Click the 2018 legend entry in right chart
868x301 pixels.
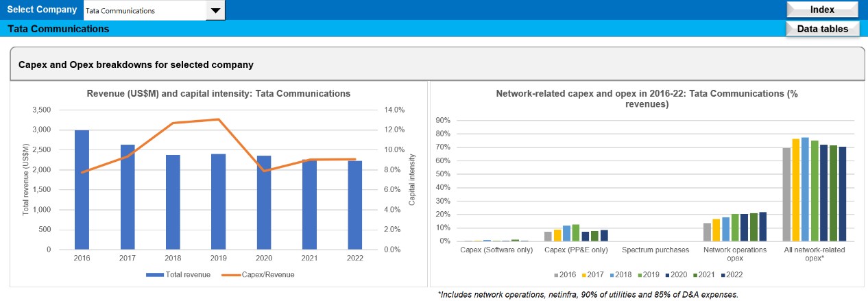[622, 275]
